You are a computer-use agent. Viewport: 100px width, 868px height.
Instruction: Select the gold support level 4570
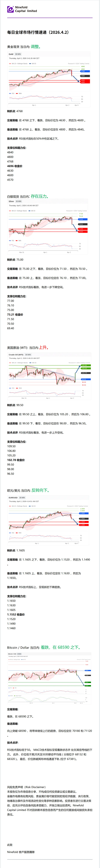(11, 180)
